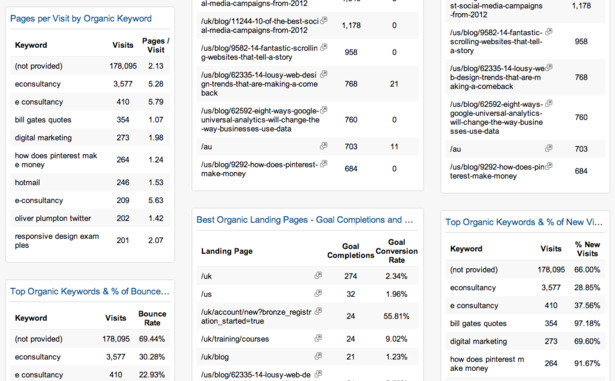Click external link icon for /uk/blog row
Screen dimensions: 615x381
318,356
